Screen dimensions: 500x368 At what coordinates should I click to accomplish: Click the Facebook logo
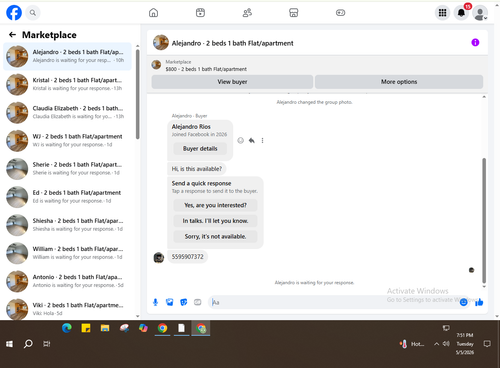click(14, 13)
